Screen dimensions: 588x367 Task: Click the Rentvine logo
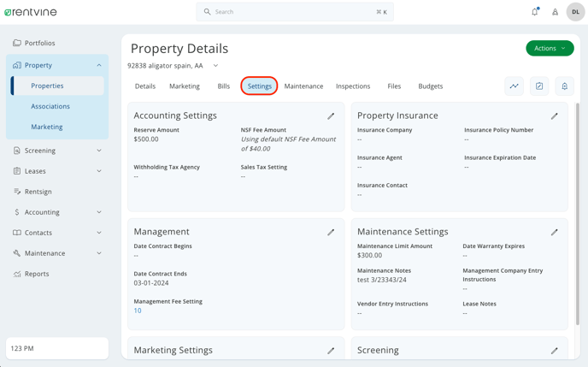click(x=31, y=12)
